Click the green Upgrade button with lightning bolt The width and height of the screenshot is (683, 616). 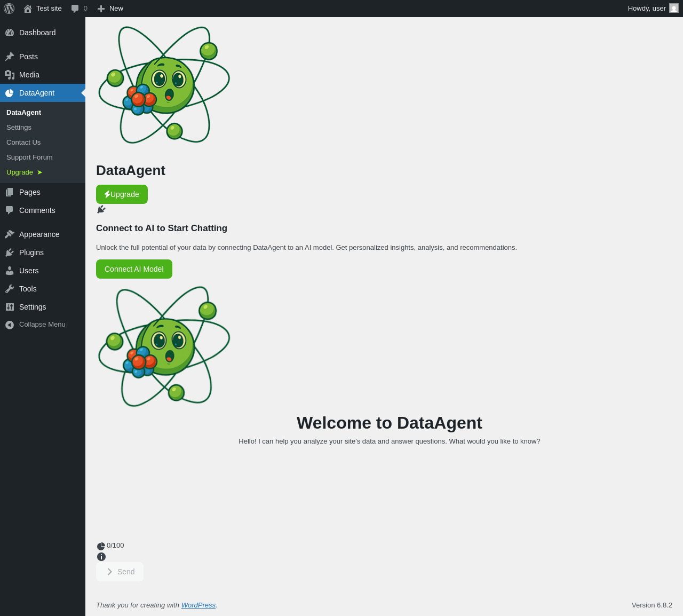[122, 194]
